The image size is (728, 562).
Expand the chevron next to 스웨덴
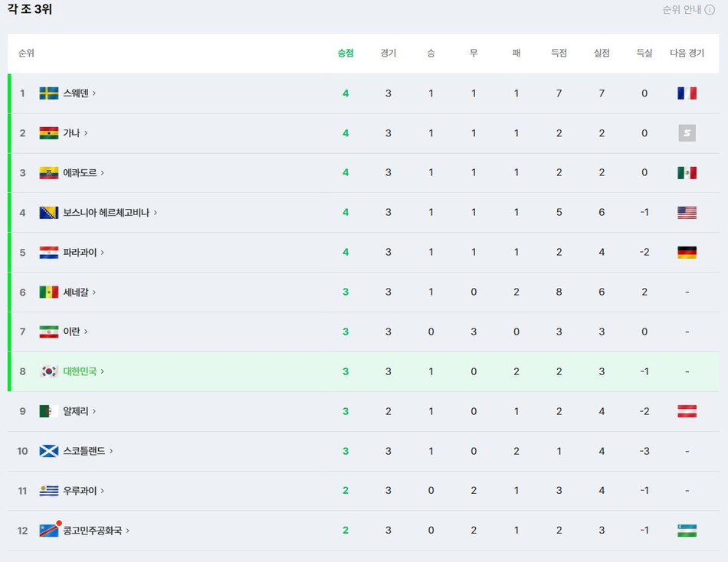click(94, 93)
